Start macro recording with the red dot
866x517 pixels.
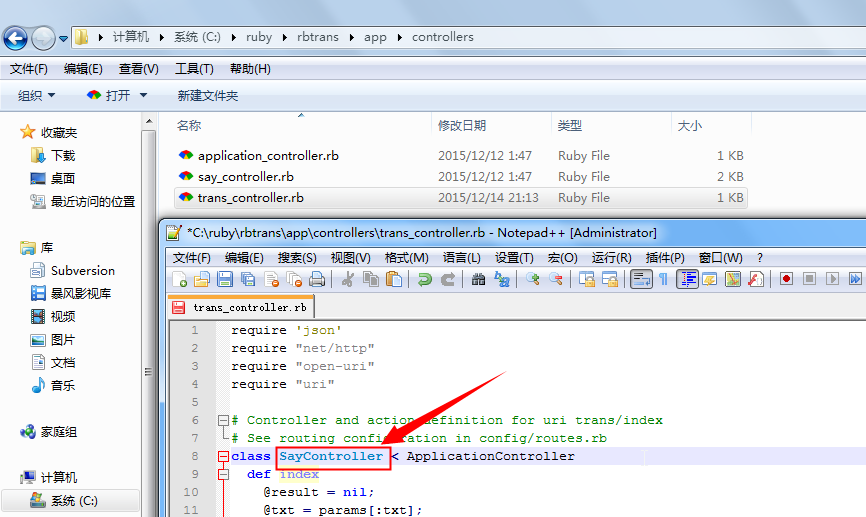click(786, 279)
